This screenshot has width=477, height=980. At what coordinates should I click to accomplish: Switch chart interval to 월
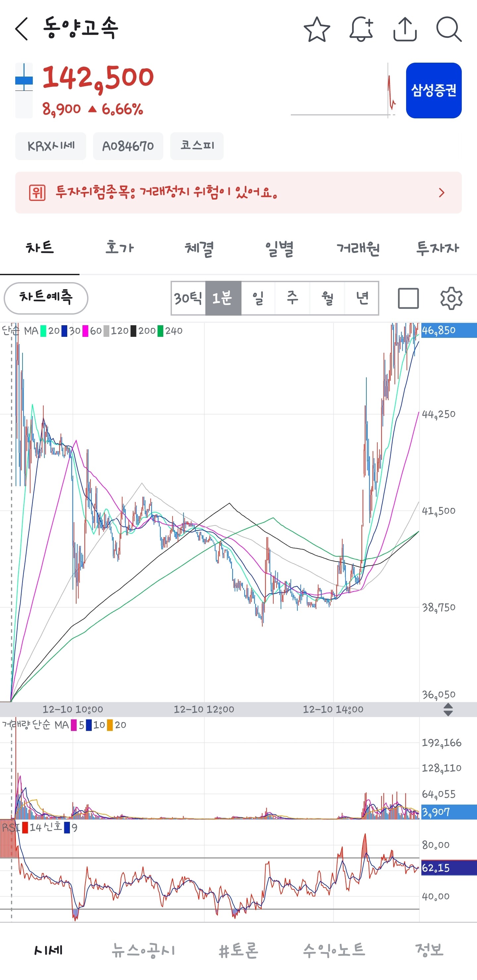click(327, 298)
